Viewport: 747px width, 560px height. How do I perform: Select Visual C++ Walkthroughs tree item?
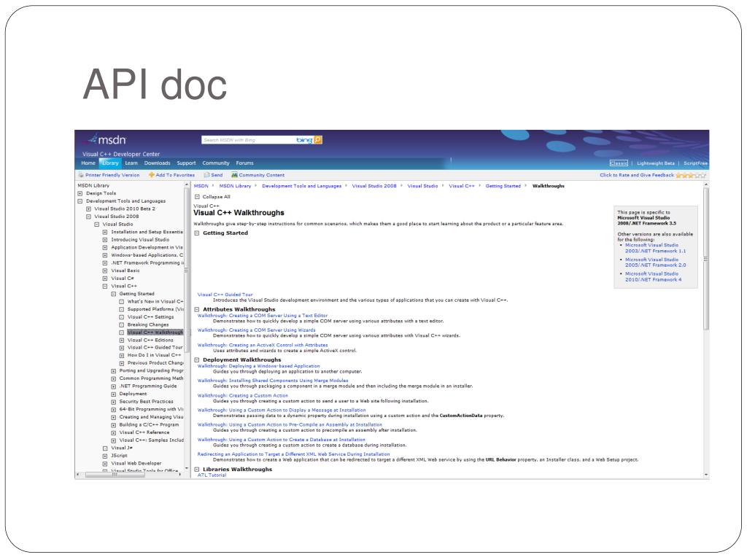[155, 332]
